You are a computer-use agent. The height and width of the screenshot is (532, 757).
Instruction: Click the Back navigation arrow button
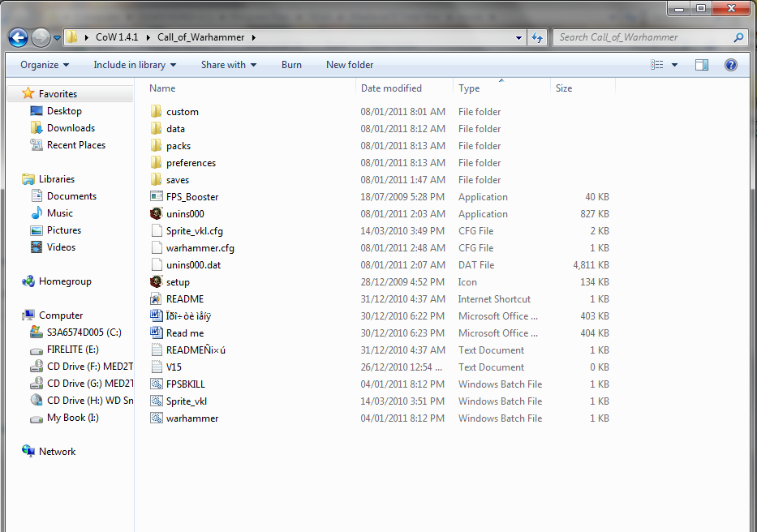18,37
